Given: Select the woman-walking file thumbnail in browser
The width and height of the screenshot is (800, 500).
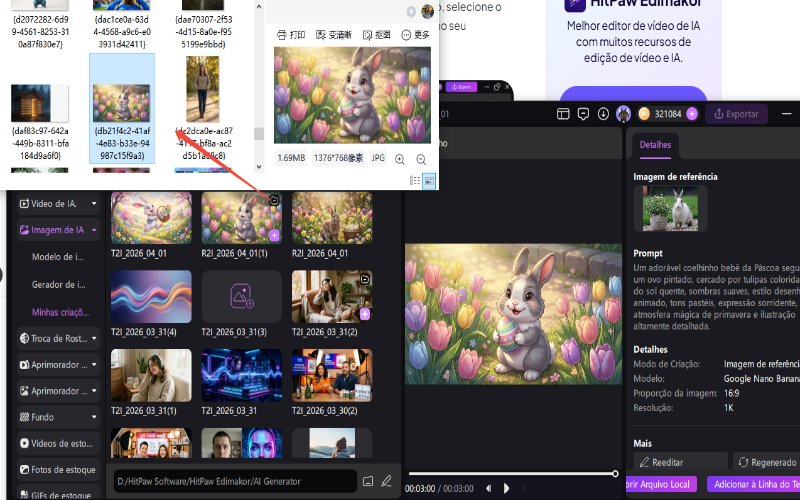Looking at the screenshot, I should (x=203, y=88).
